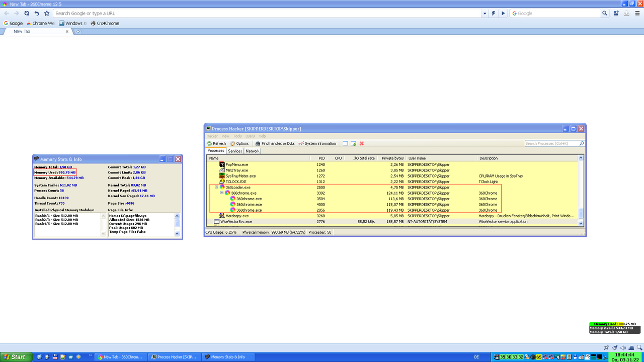Click the find window and thread icon
This screenshot has width=644, height=362.
(354, 144)
